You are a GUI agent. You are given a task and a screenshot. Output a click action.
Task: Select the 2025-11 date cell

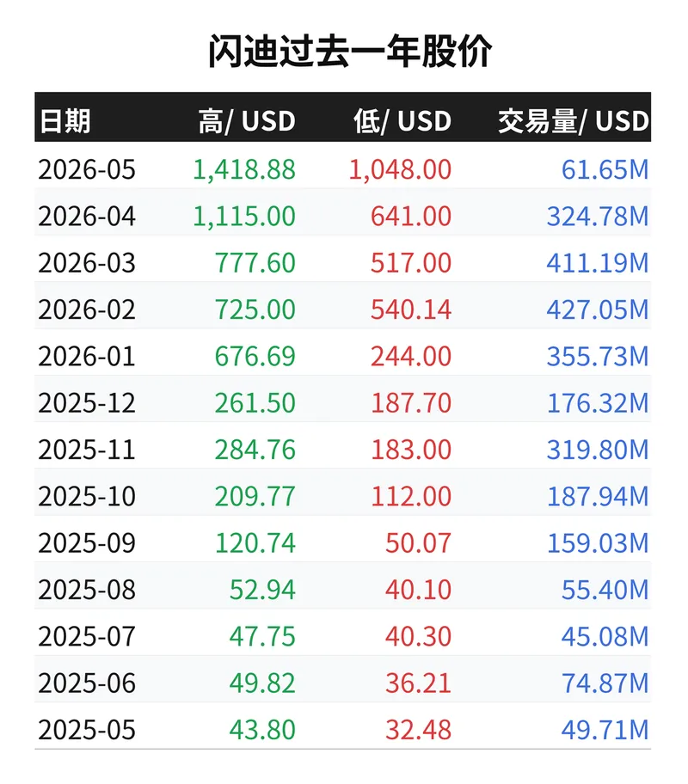coord(87,450)
